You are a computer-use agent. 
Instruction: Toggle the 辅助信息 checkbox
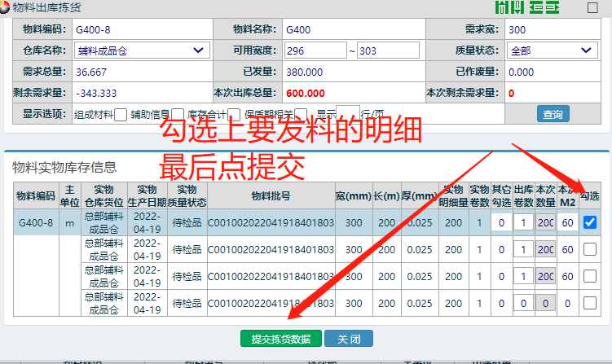177,115
